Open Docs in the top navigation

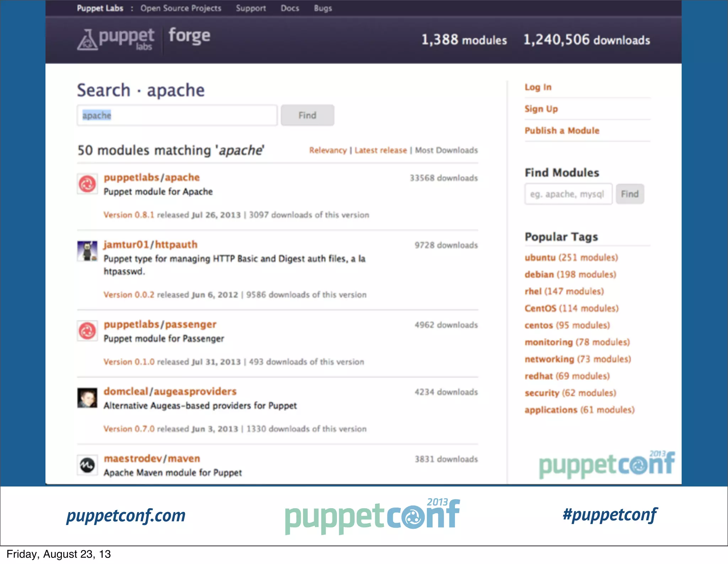point(290,8)
